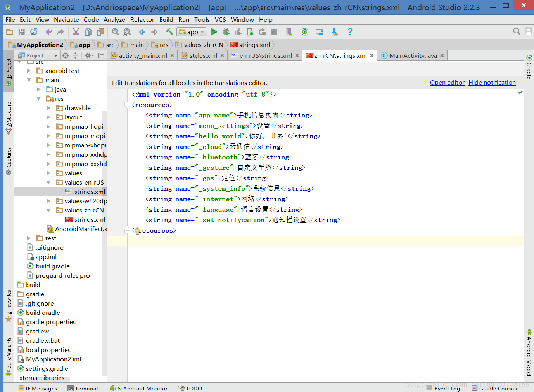Switch to the en-rUS\strings.xml tab
The width and height of the screenshot is (534, 392).
coord(266,55)
